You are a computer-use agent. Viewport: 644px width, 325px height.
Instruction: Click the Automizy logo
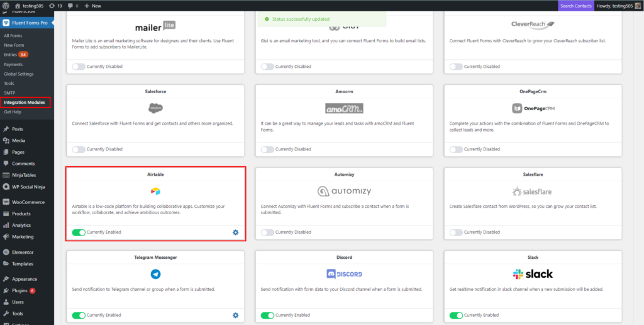pyautogui.click(x=344, y=191)
